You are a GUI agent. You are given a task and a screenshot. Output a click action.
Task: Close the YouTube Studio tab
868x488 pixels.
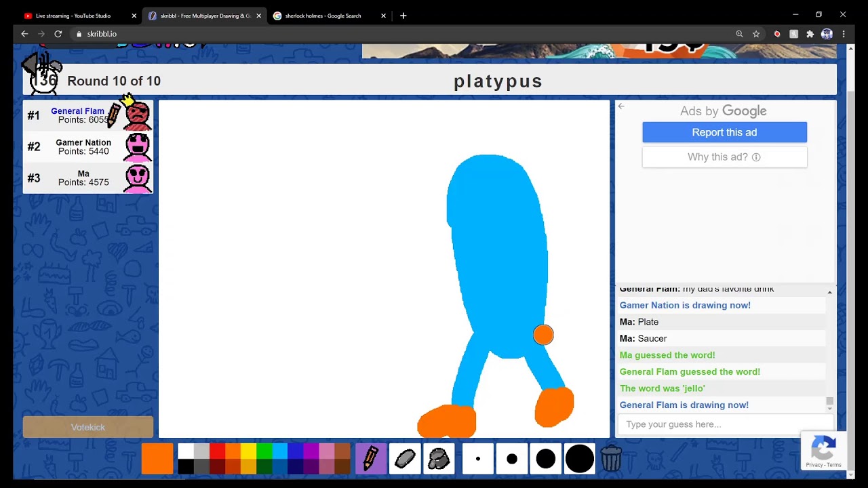click(134, 16)
